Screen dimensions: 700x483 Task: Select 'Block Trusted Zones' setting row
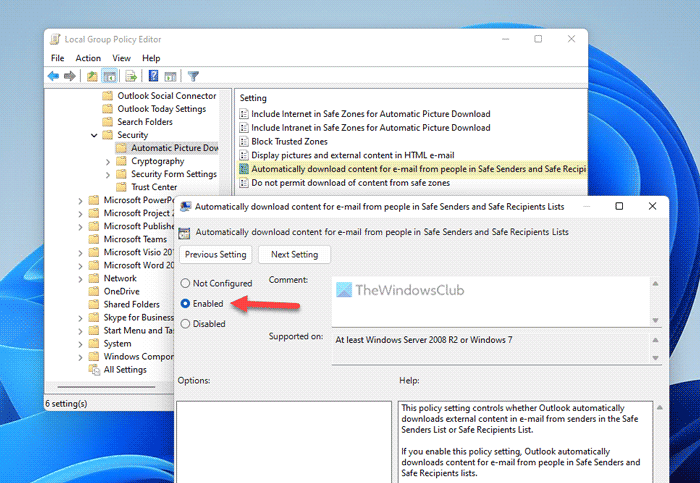(289, 142)
